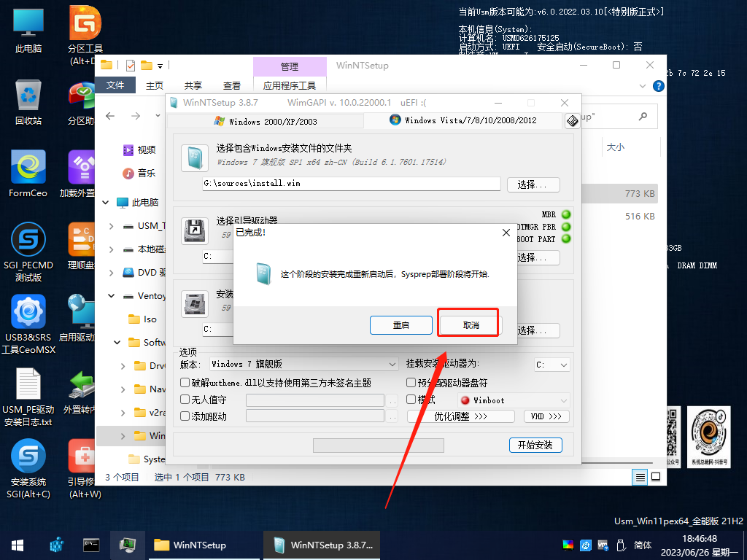Viewport: 747px width, 560px height.
Task: Click the 大小 column header
Action: (x=616, y=147)
